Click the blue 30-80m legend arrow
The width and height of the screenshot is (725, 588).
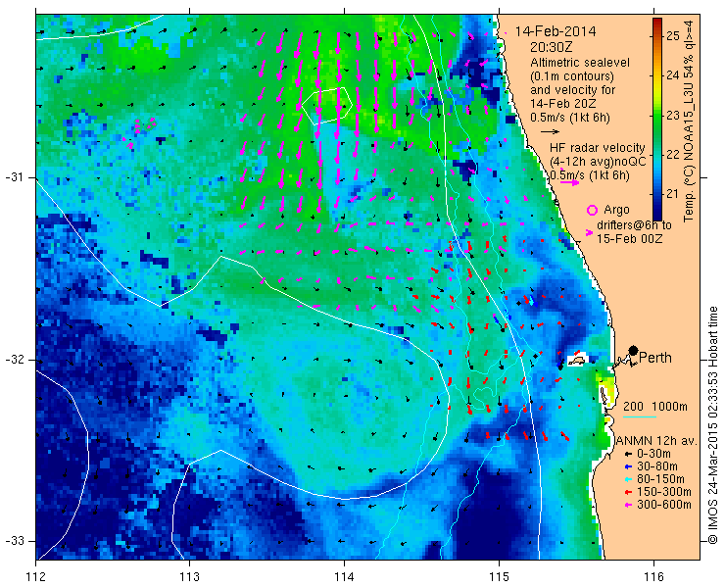(x=628, y=466)
